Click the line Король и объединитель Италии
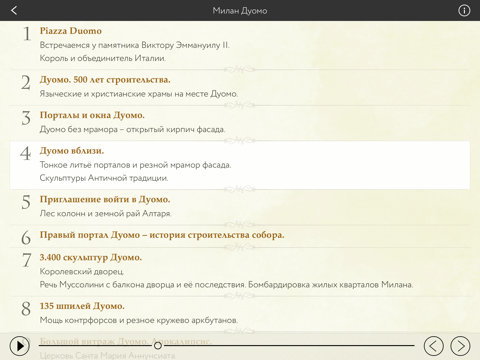The width and height of the screenshot is (480, 360). [103, 58]
